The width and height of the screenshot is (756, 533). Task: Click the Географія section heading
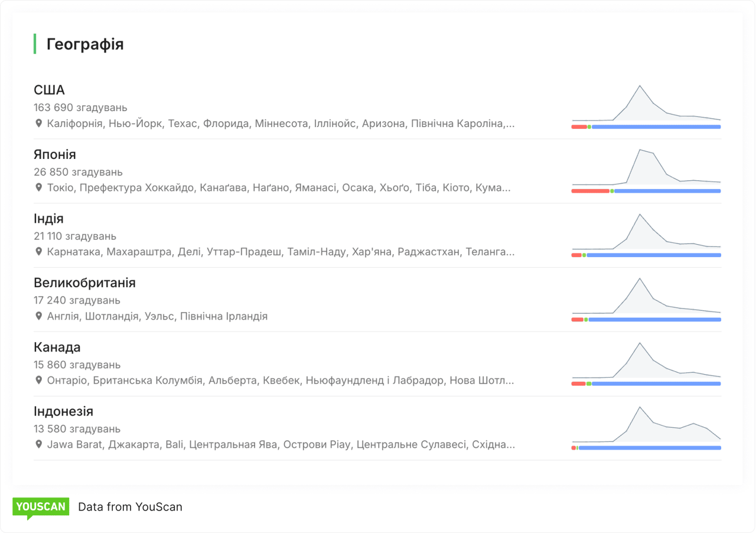coord(85,44)
